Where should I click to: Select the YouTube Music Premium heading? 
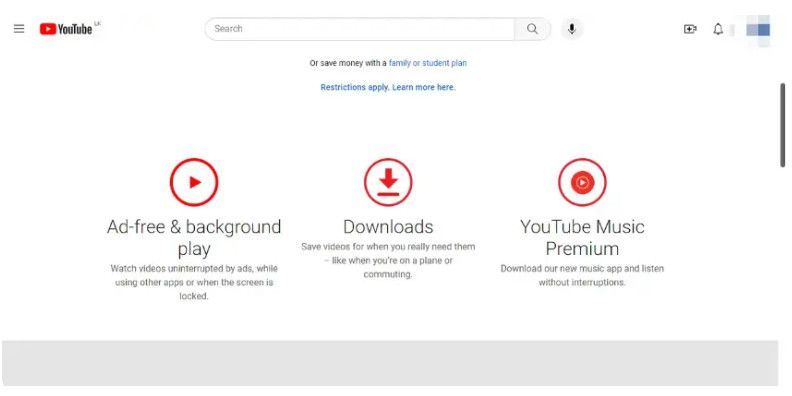click(582, 237)
